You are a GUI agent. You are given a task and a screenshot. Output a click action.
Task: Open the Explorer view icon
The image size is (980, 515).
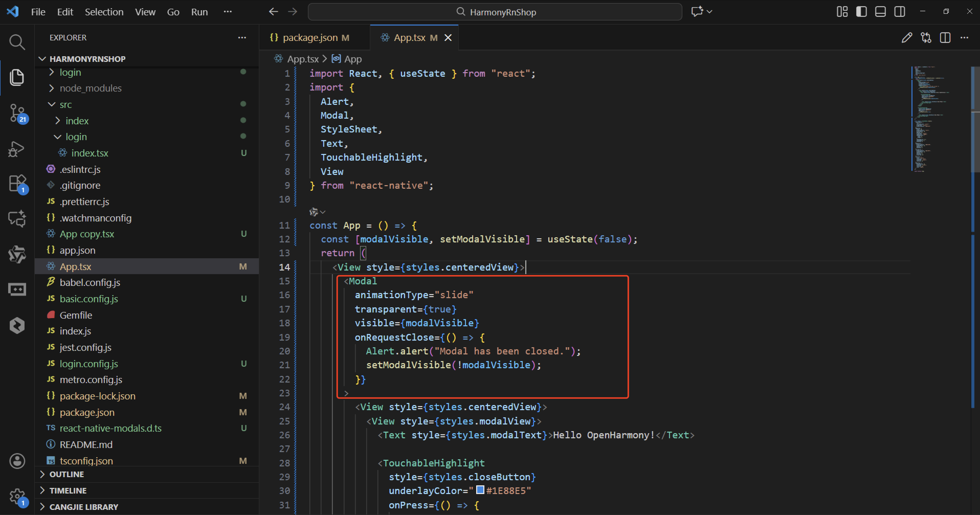tap(17, 77)
